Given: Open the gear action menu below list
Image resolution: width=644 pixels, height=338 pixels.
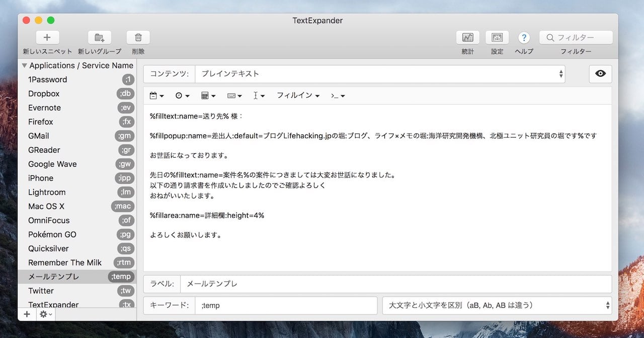Looking at the screenshot, I should 45,314.
